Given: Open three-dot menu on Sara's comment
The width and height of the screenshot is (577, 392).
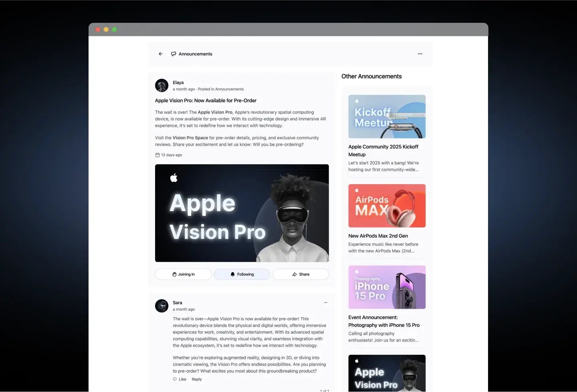Looking at the screenshot, I should tap(325, 303).
